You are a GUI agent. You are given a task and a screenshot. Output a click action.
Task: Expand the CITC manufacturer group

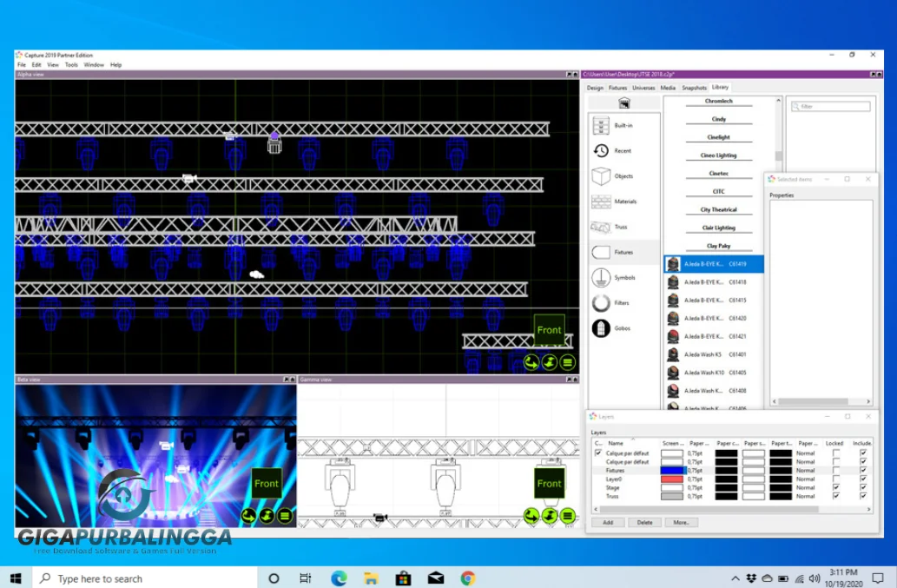718,192
